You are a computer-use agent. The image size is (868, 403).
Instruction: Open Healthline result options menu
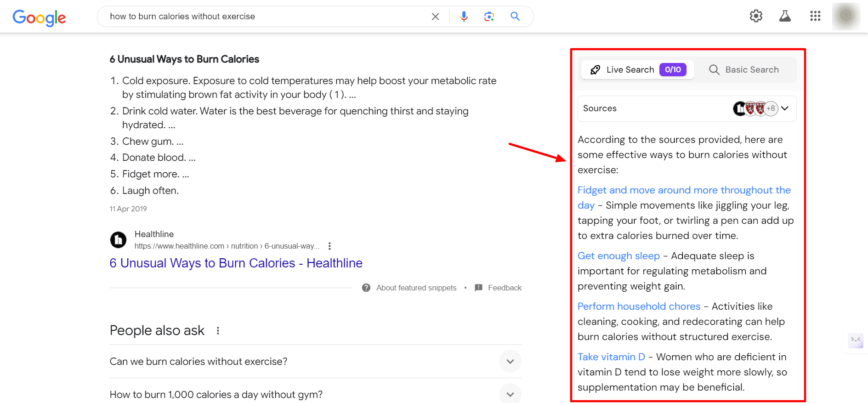[x=329, y=246]
